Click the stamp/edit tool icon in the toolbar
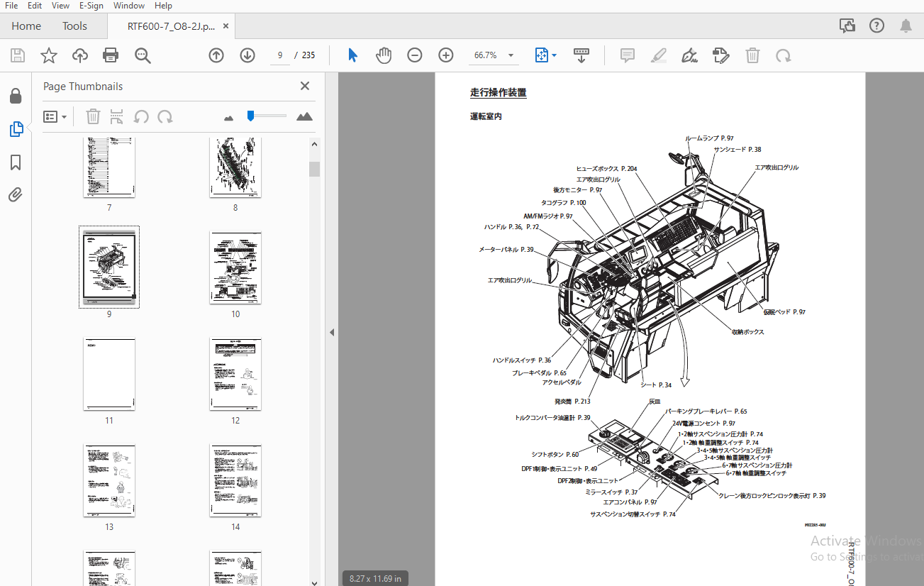 tap(721, 55)
